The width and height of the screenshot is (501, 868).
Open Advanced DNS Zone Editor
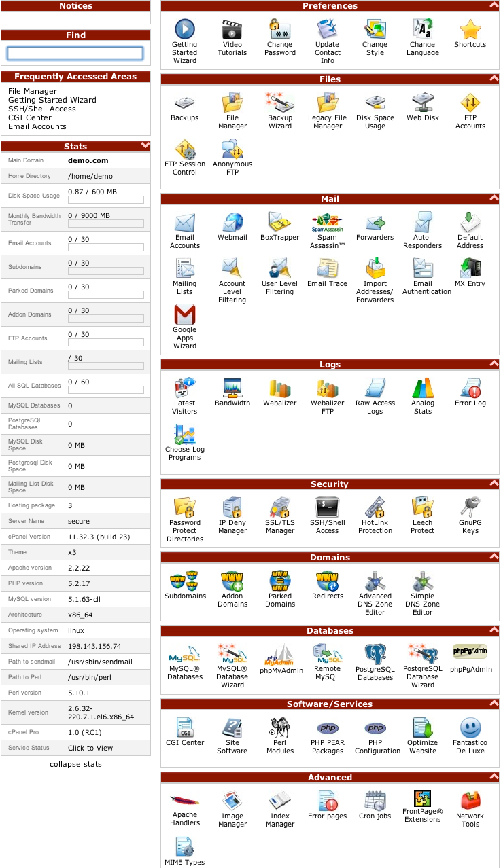[x=375, y=581]
